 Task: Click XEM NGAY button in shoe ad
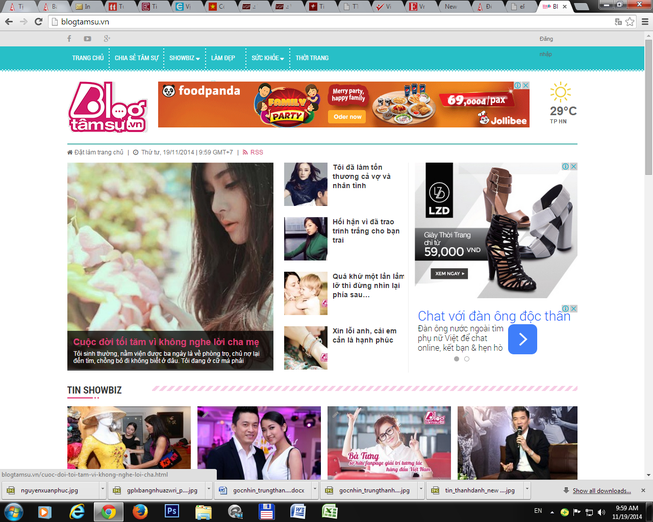click(449, 273)
